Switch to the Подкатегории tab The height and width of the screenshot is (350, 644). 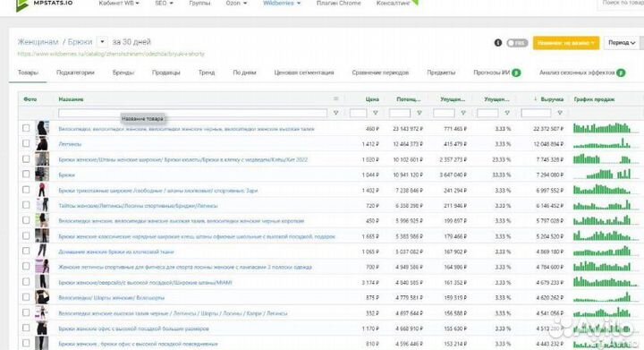pyautogui.click(x=75, y=73)
